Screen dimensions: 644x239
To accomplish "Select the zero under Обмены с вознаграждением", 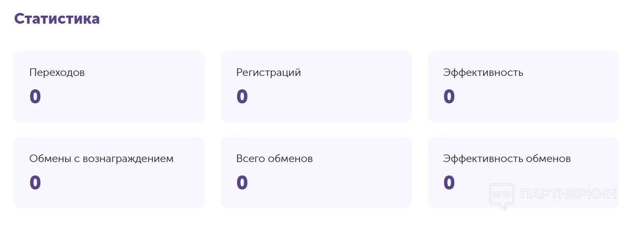I will [35, 182].
